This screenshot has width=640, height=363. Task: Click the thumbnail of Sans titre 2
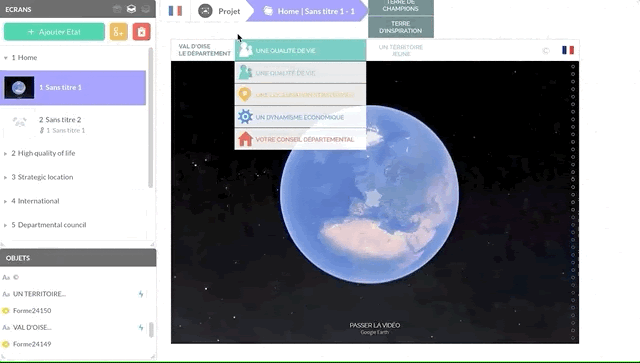click(x=19, y=122)
